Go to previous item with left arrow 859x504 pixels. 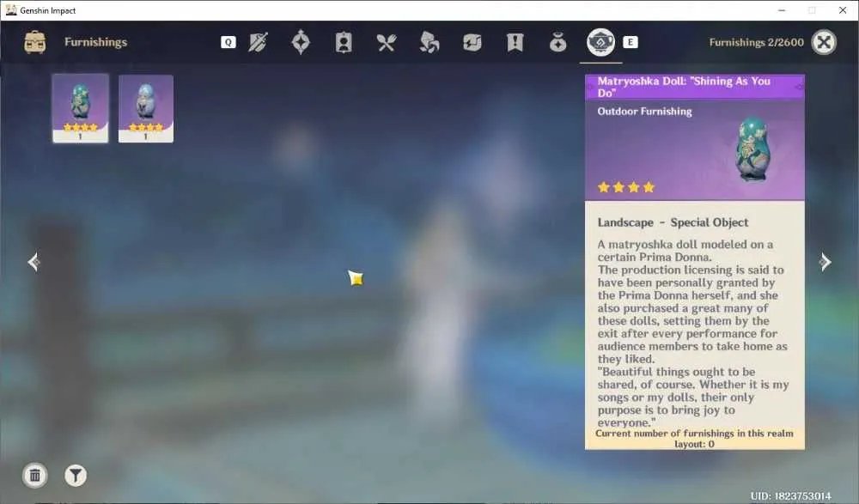[x=34, y=262]
